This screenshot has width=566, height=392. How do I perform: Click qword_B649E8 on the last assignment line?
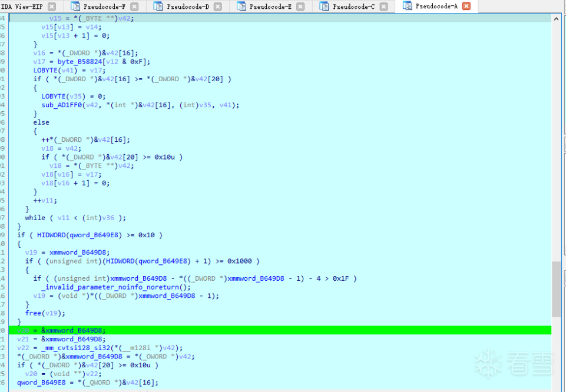(x=41, y=383)
